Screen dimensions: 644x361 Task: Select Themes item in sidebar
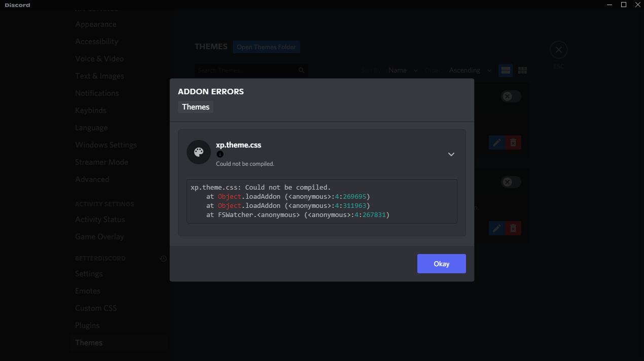pos(119,343)
